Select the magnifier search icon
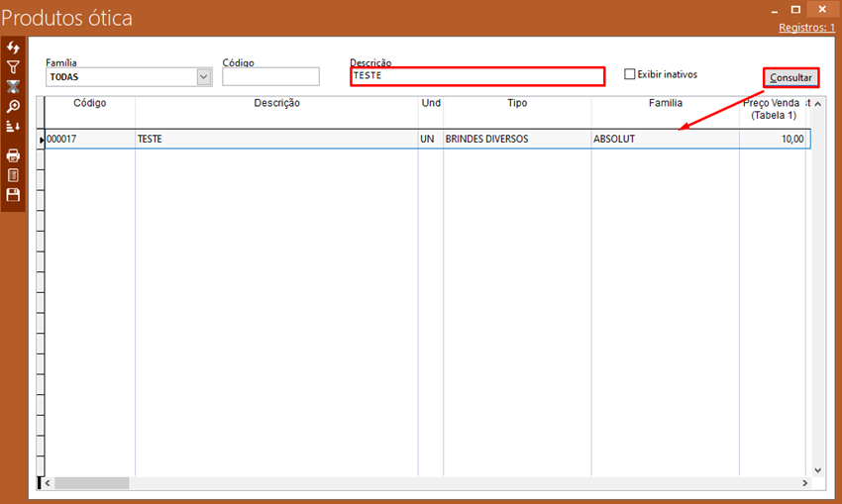This screenshot has height=504, width=842. [13, 106]
